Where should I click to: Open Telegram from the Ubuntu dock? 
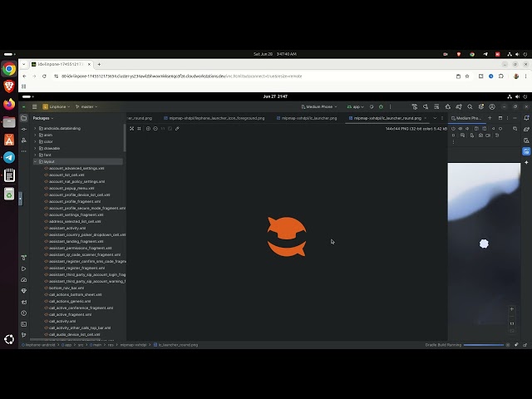coord(9,157)
